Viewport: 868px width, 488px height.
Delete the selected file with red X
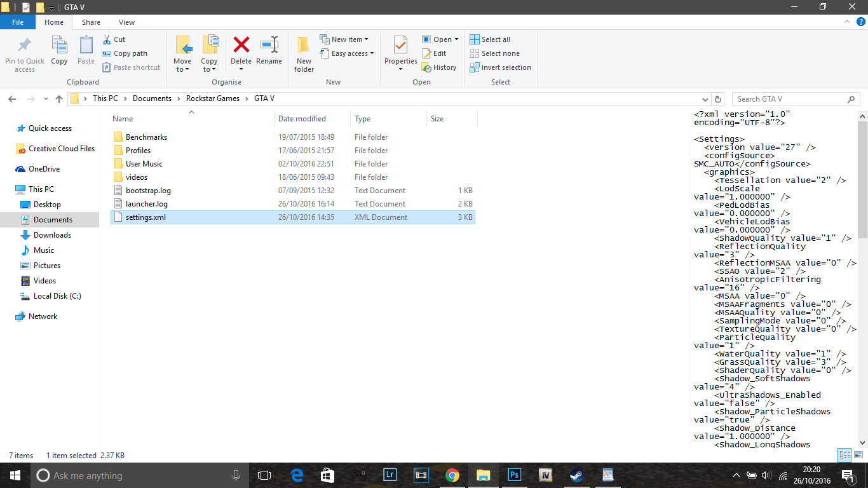pos(241,46)
